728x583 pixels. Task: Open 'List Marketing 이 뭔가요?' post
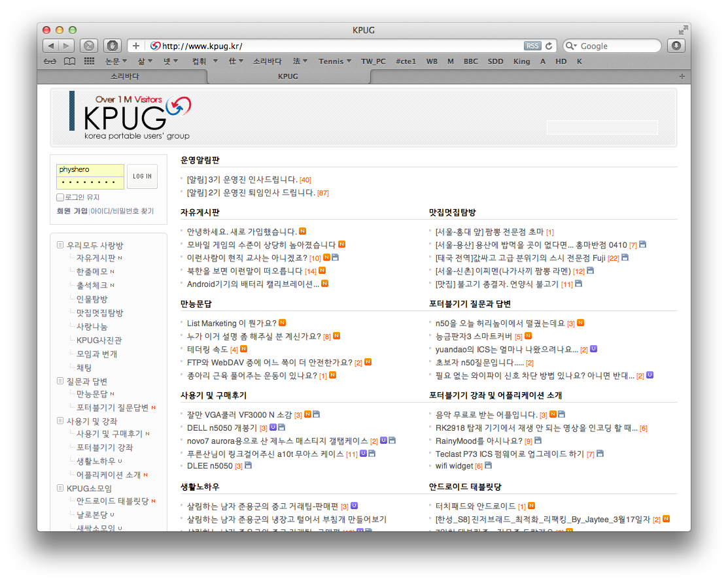point(232,323)
